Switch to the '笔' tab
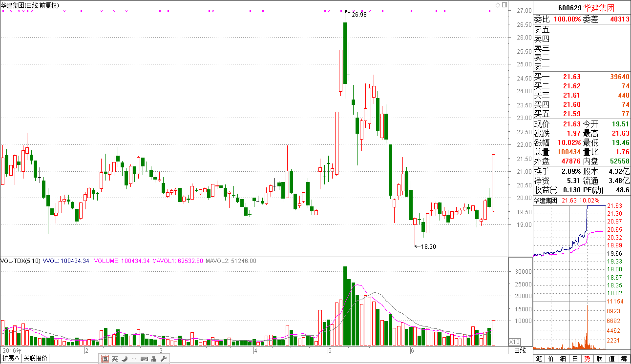The image size is (631, 364). click(539, 359)
